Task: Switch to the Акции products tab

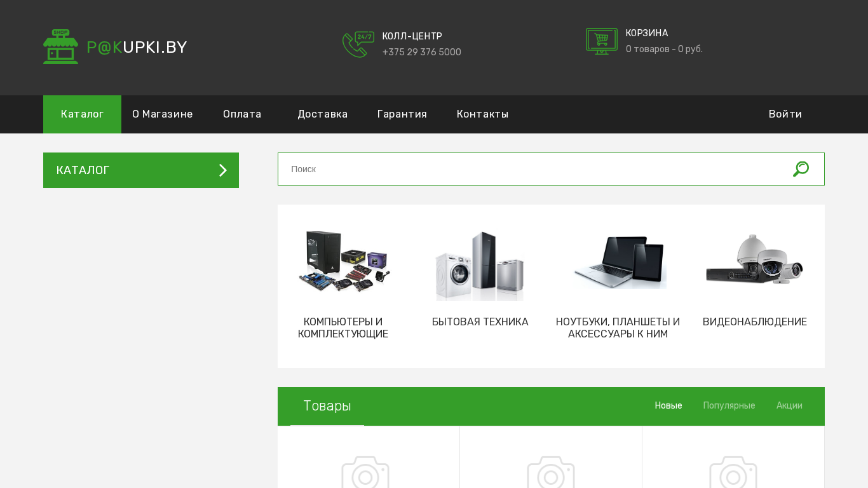Action: pos(789,405)
